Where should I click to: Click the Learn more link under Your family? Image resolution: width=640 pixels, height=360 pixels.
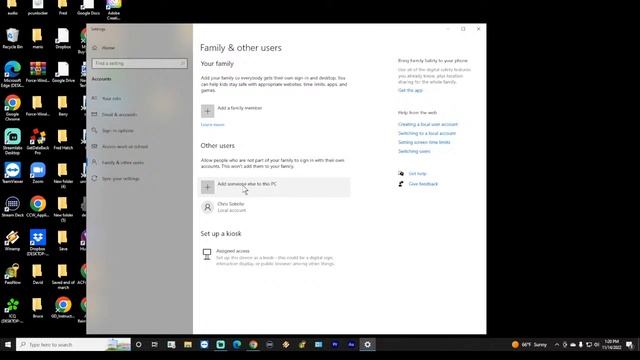pos(213,124)
